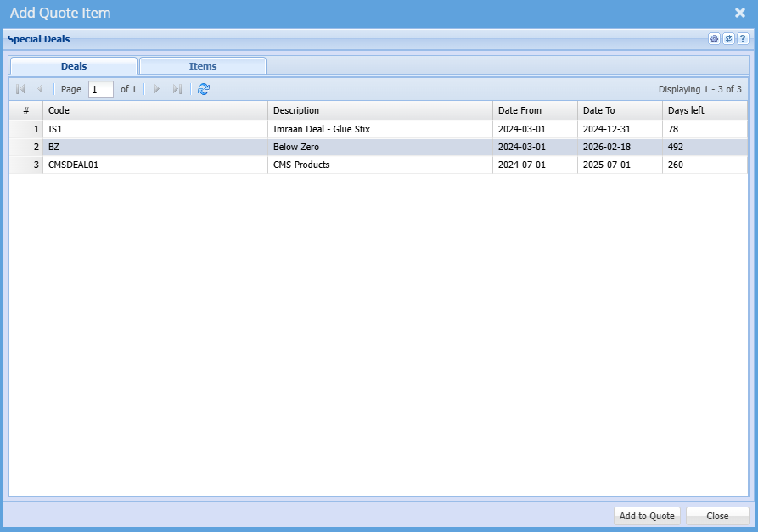758x532 pixels.
Task: Open Special Deals panel settings gear
Action: (x=714, y=39)
